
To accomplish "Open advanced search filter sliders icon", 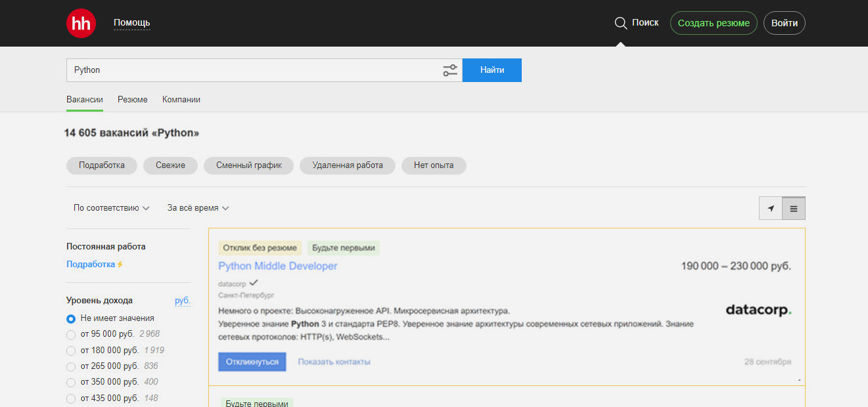I will tap(450, 70).
